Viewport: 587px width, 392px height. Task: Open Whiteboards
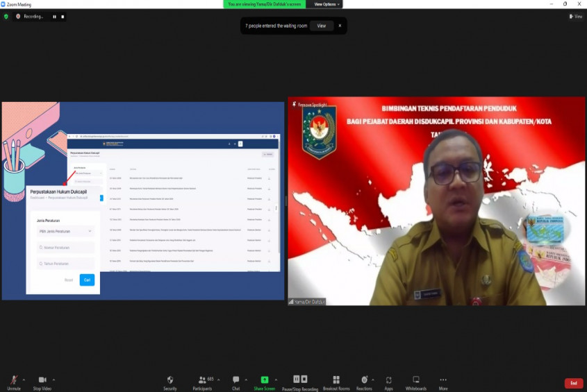[x=415, y=380]
